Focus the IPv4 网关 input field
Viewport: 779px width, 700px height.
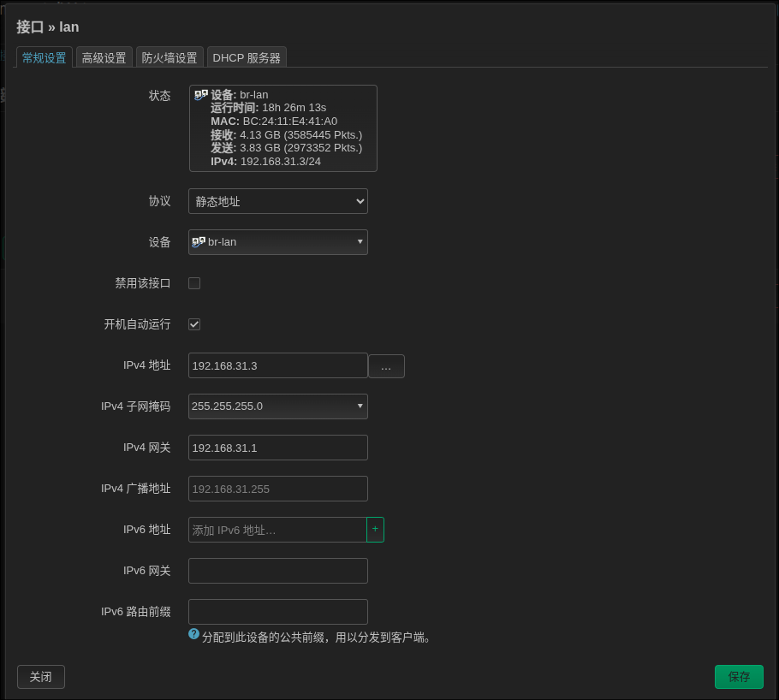278,448
